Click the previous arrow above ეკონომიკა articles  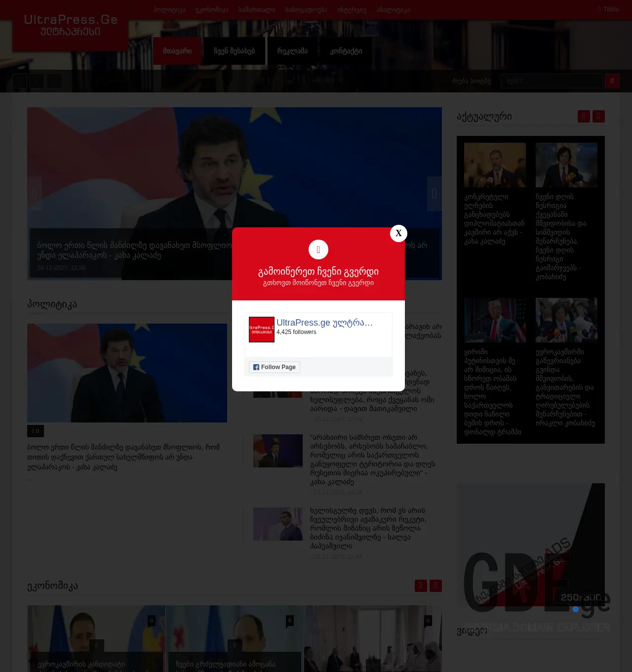coord(421,586)
